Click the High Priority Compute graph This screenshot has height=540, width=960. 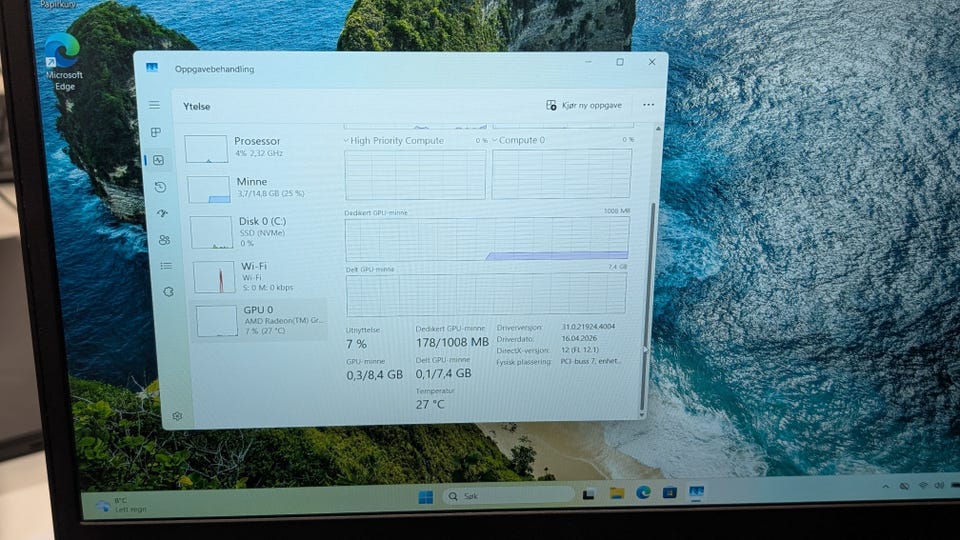415,174
